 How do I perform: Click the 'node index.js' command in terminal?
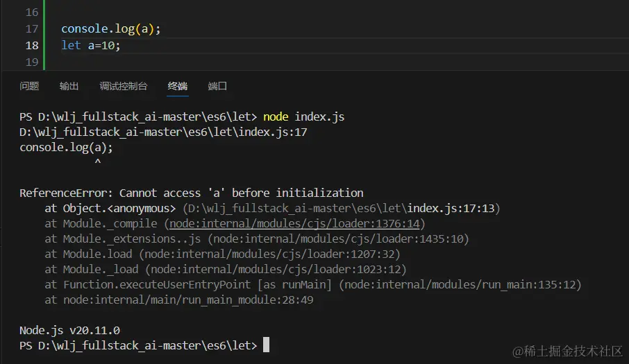[303, 116]
